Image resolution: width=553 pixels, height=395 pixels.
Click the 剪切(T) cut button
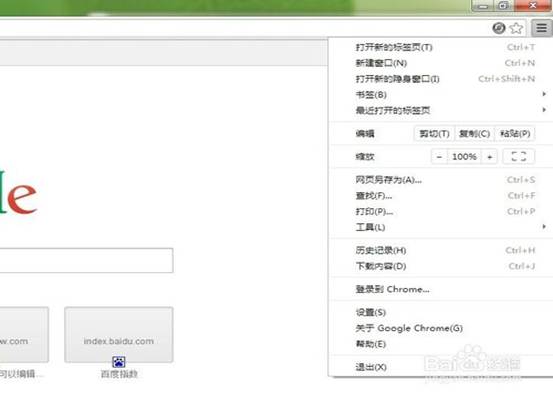click(x=434, y=134)
